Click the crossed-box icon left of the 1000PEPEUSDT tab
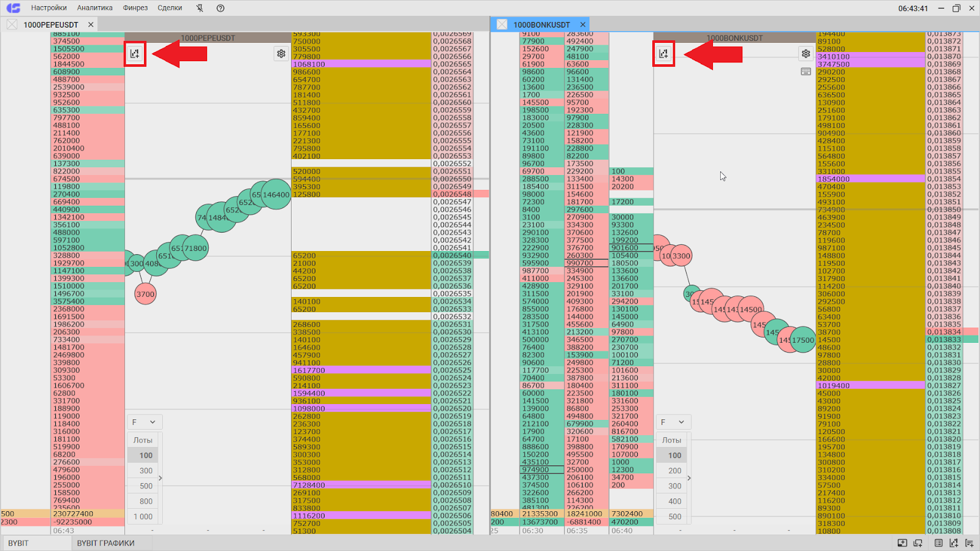Image resolution: width=980 pixels, height=551 pixels. pyautogui.click(x=12, y=24)
